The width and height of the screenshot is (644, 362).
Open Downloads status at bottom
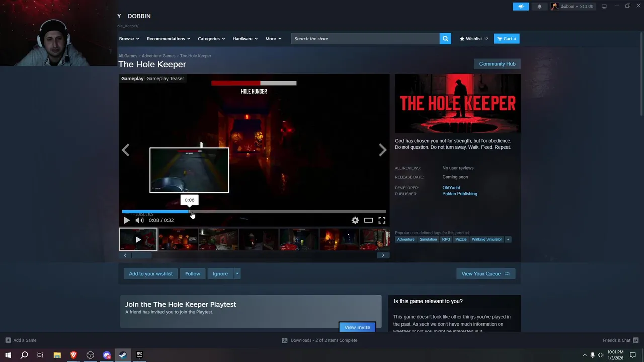pos(319,340)
